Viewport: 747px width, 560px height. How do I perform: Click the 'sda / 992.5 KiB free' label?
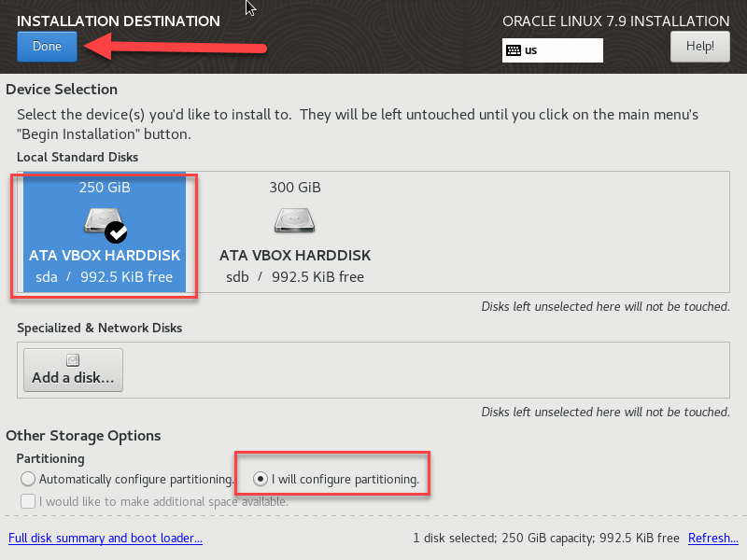(105, 277)
